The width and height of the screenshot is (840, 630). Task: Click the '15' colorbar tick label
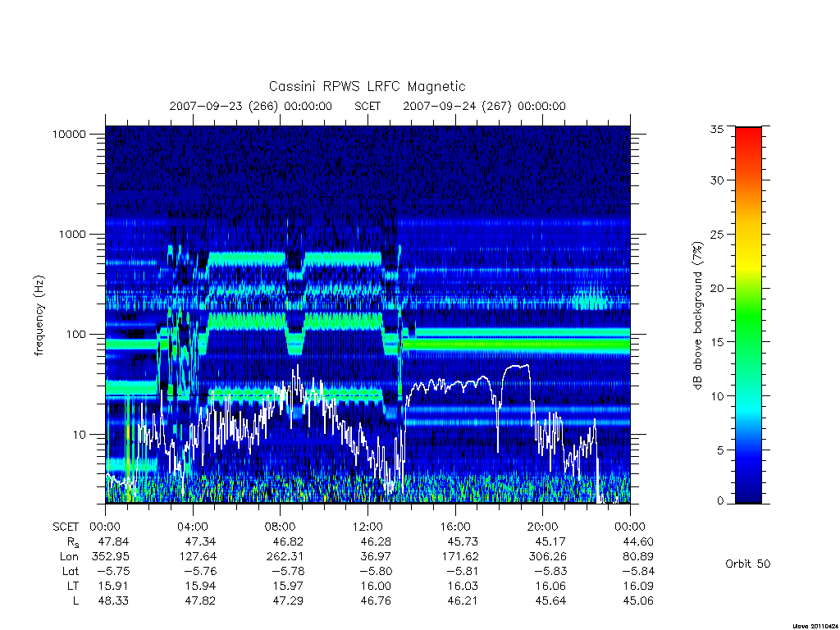(717, 342)
